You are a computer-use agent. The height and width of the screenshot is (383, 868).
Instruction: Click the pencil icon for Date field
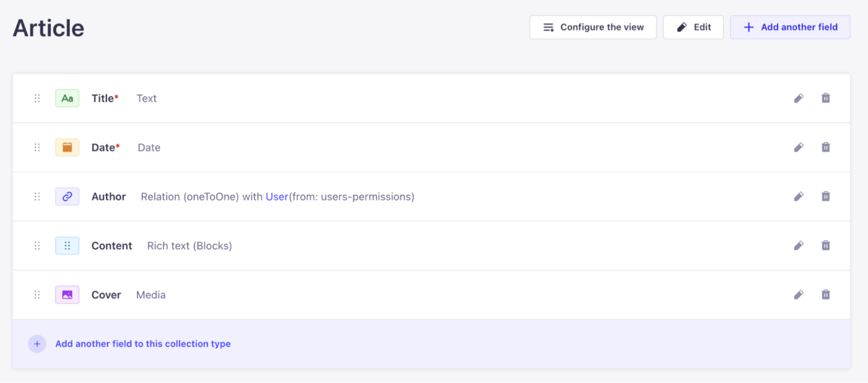coord(799,147)
